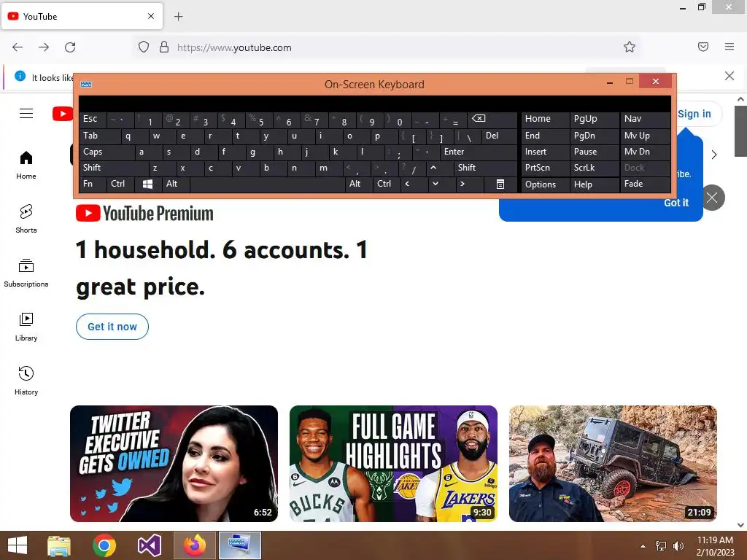Toggle left Shift on On-Screen Keyboard
Screen dimensions: 747x560
(x=113, y=168)
